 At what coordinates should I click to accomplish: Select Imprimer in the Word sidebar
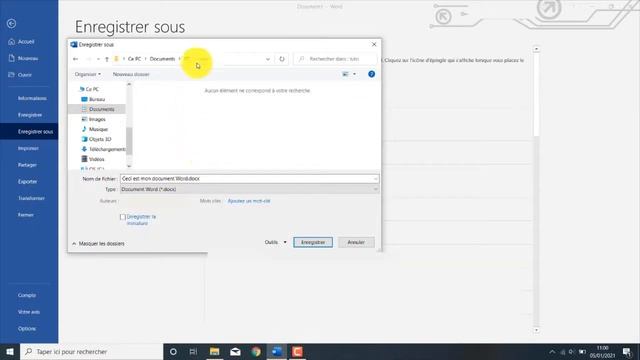pos(29,149)
